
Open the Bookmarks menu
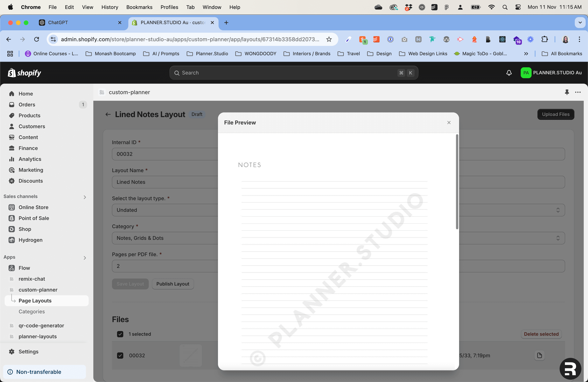139,7
